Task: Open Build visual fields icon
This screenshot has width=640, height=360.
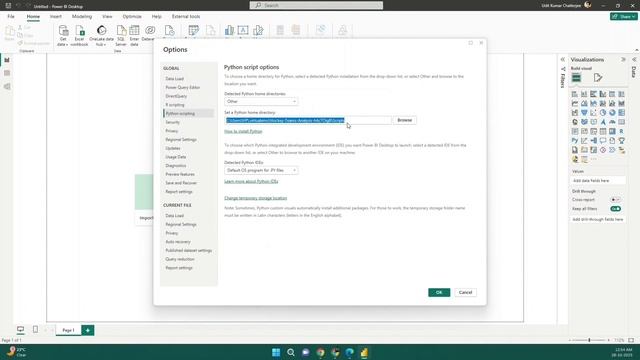Action: (x=576, y=78)
